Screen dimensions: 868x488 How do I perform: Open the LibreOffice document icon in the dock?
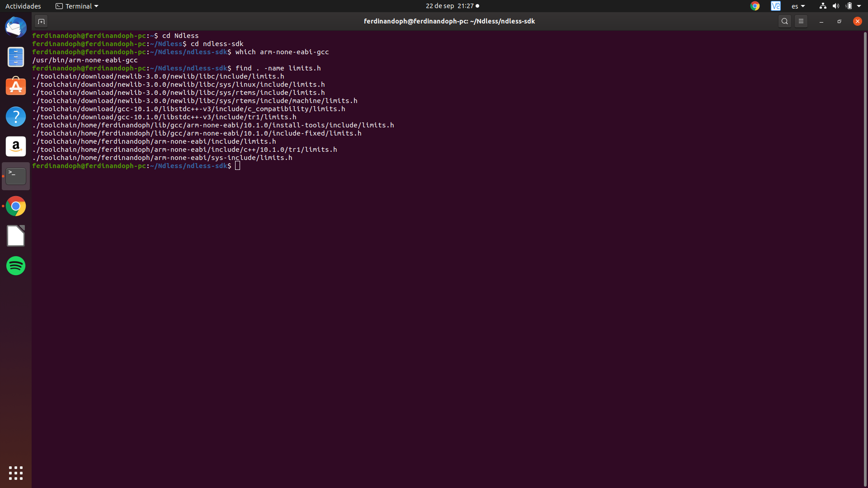(x=16, y=236)
